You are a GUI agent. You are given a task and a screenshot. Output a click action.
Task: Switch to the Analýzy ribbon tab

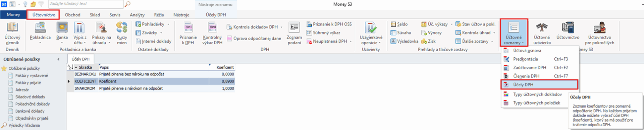(x=137, y=15)
